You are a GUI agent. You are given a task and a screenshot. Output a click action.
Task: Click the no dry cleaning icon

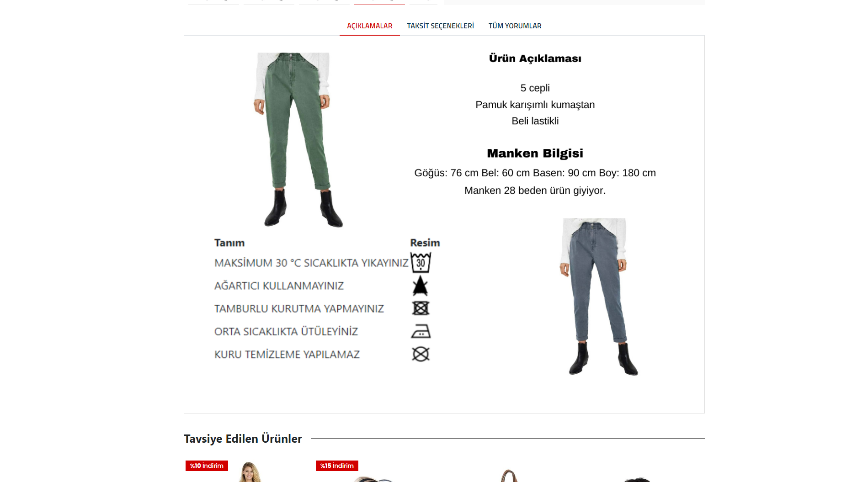[x=421, y=354]
